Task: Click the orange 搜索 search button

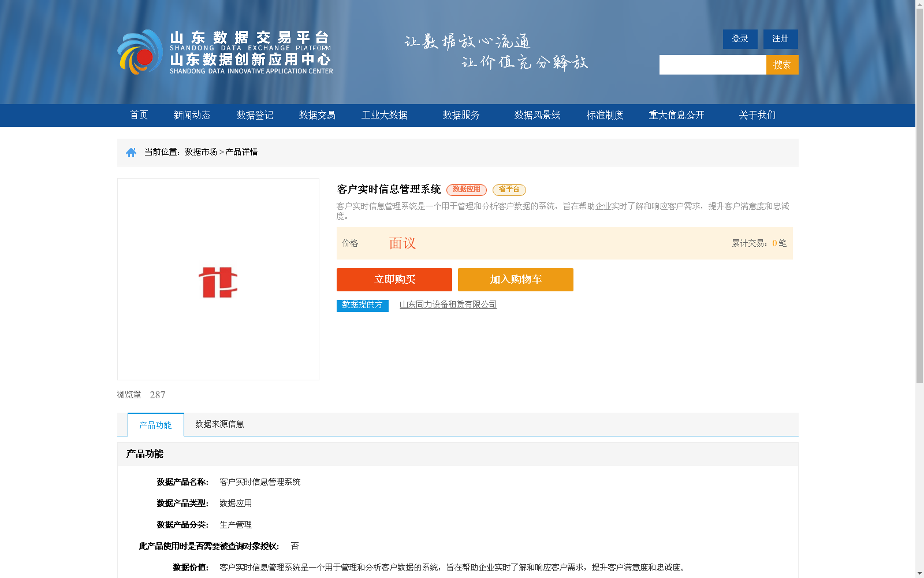Action: click(x=783, y=65)
